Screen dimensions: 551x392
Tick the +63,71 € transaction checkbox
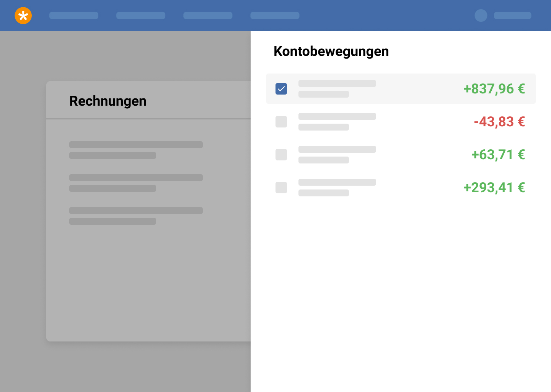(281, 155)
